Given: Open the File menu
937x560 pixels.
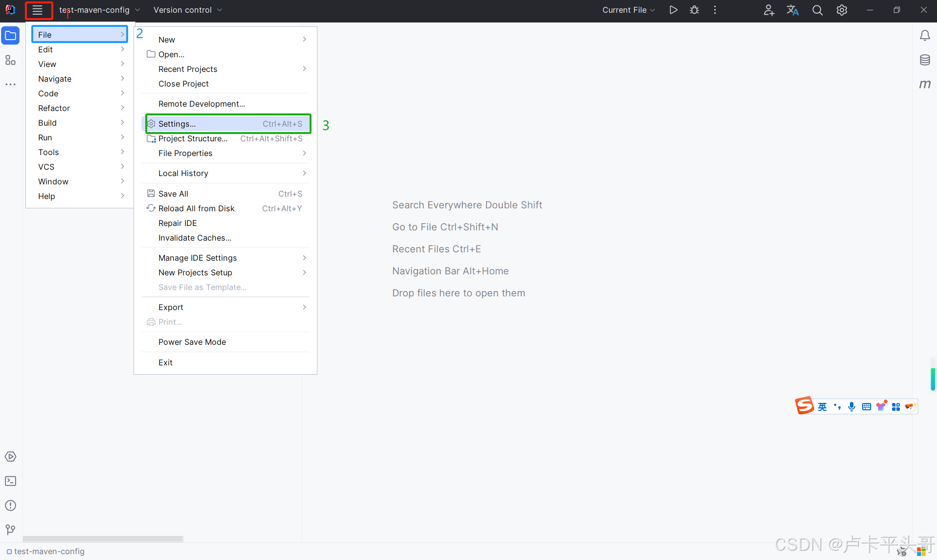Looking at the screenshot, I should (x=80, y=34).
